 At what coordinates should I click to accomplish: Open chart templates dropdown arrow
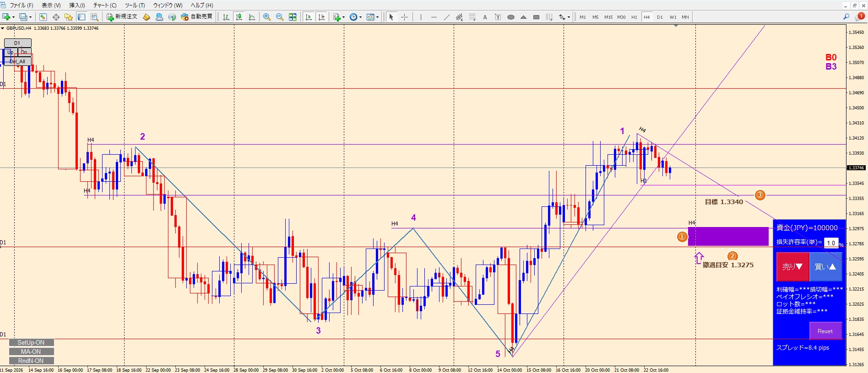(377, 17)
